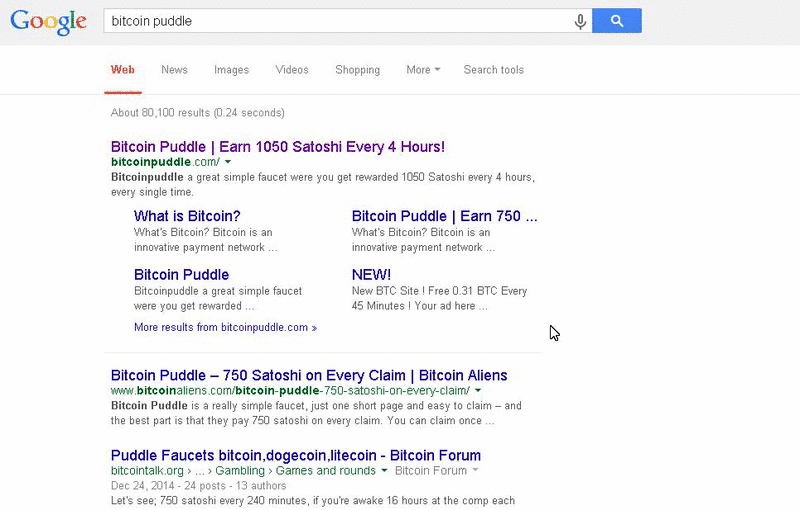Click snippet 'New BTC Site ! Free 0.31 BTC'
The width and height of the screenshot is (800, 510).
coord(439,298)
